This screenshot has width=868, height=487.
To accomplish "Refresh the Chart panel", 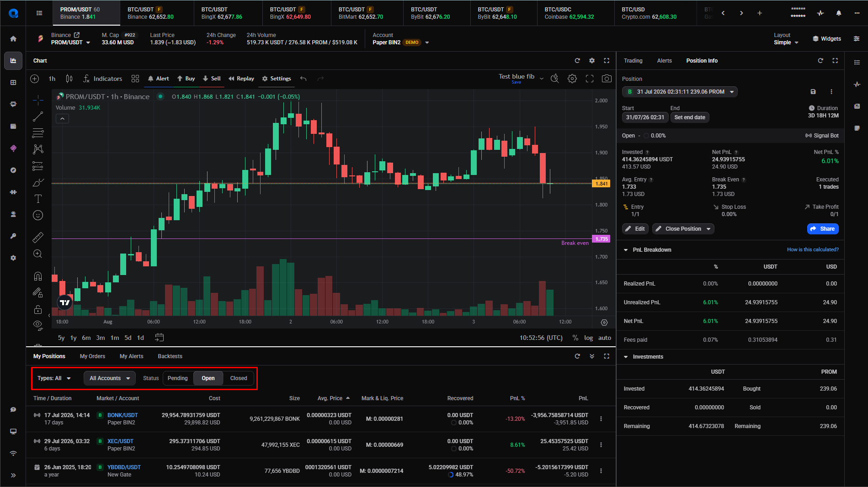I will pyautogui.click(x=577, y=61).
